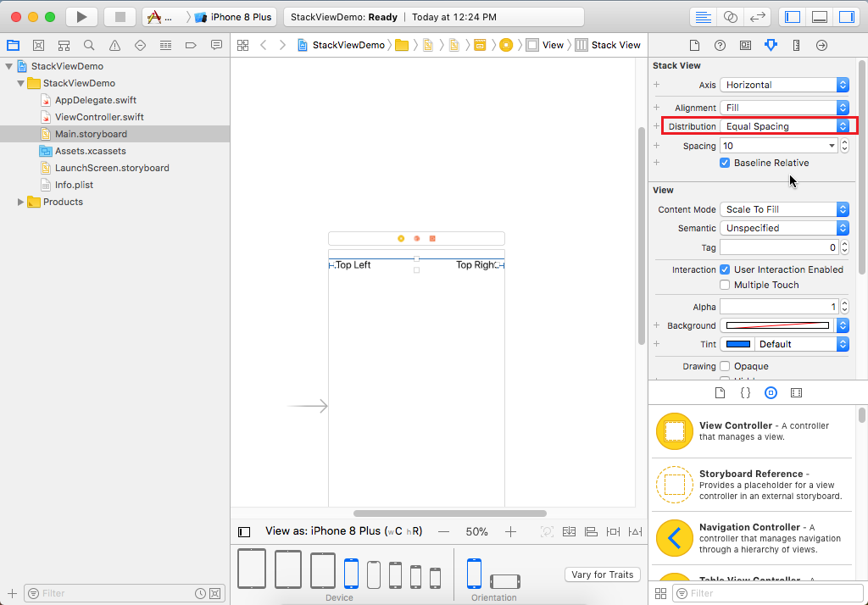Image resolution: width=868 pixels, height=605 pixels.
Task: Open Assets.xcassets in the navigator
Action: click(x=90, y=151)
